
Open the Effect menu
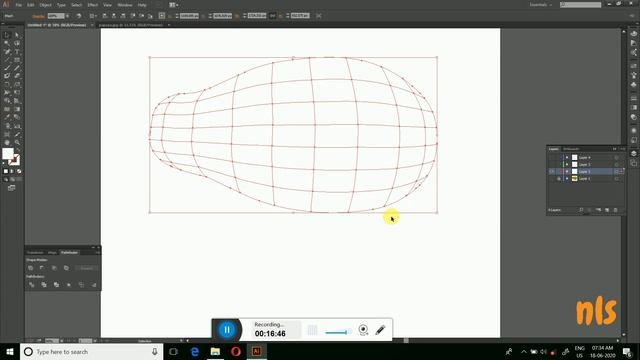(93, 5)
